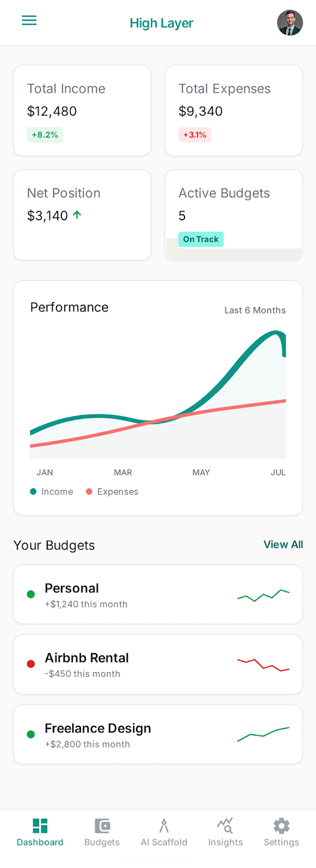This screenshot has width=316, height=868.
Task: Toggle the Expenses legend item
Action: click(112, 492)
